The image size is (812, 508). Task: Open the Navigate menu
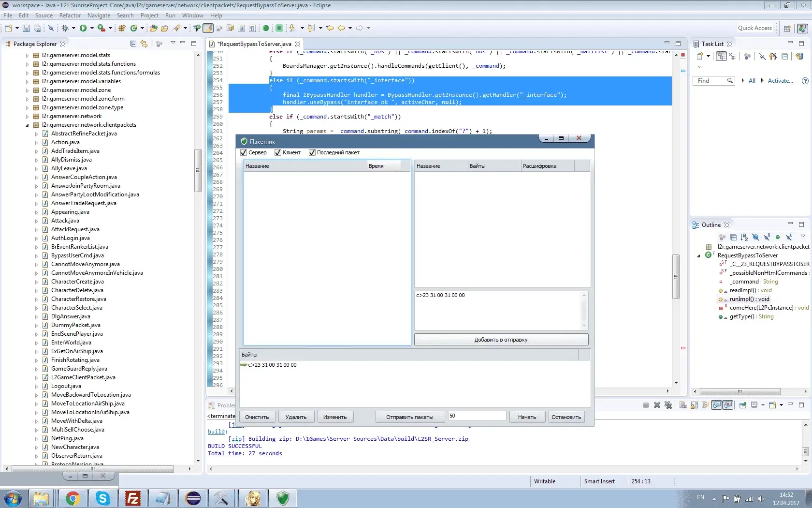click(99, 15)
